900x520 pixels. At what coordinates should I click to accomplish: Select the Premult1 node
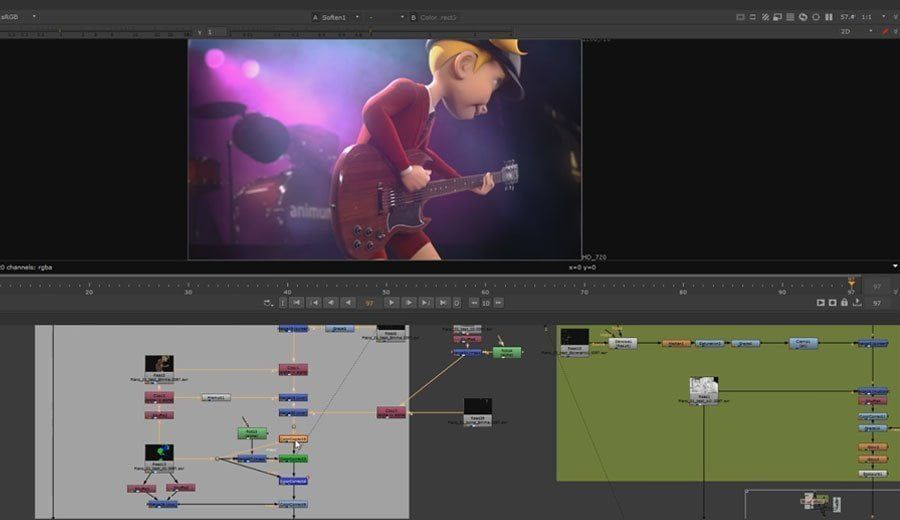click(x=216, y=397)
